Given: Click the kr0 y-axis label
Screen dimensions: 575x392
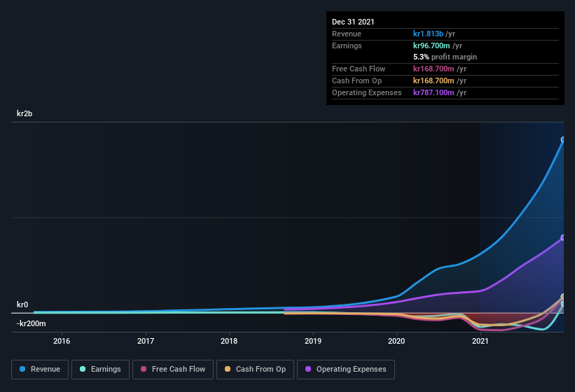Looking at the screenshot, I should click(22, 304).
